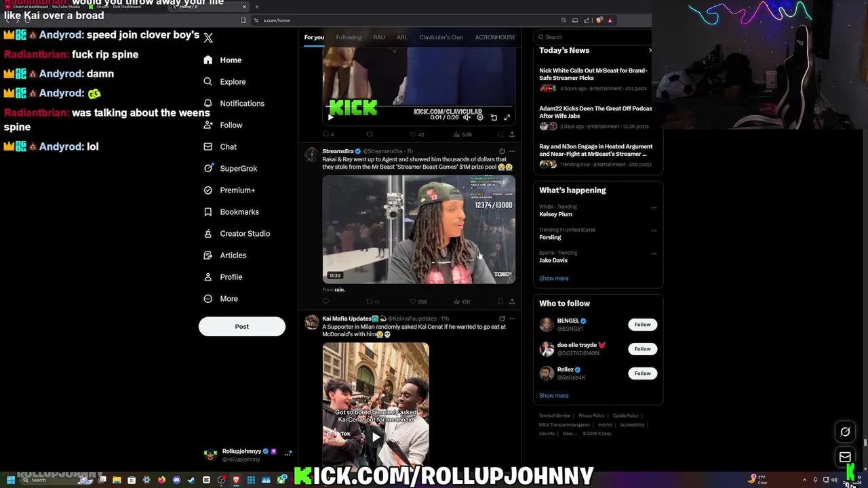Toggle fullscreen on the Kick Clavicular video
868x488 pixels.
click(507, 117)
